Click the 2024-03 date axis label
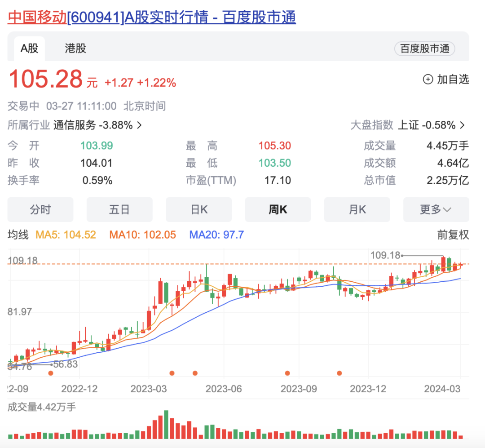Screen dimensions: 485x448 point(442,389)
